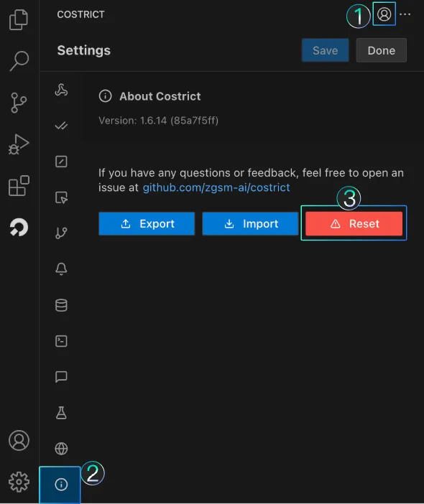Open the Experimental flask settings tab
Screen dimensions: 424x504
[x=61, y=413]
